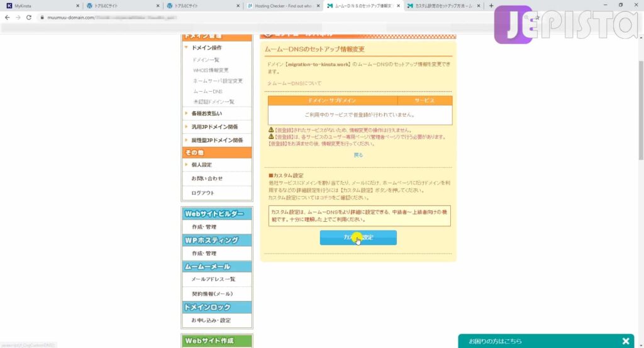The height and width of the screenshot is (348, 644).
Task: Open 契約情報(メール) in the sidebar
Action: [x=213, y=294]
